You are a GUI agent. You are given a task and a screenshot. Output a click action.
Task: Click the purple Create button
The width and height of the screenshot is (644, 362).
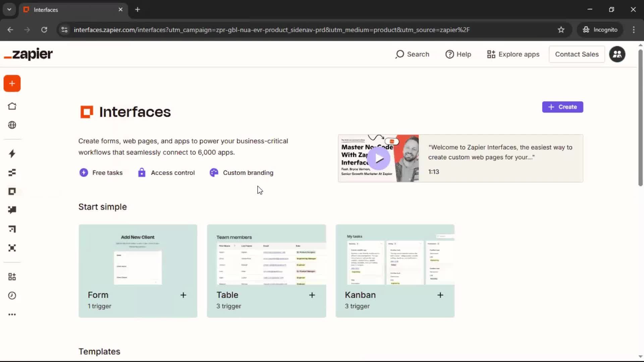click(x=562, y=107)
